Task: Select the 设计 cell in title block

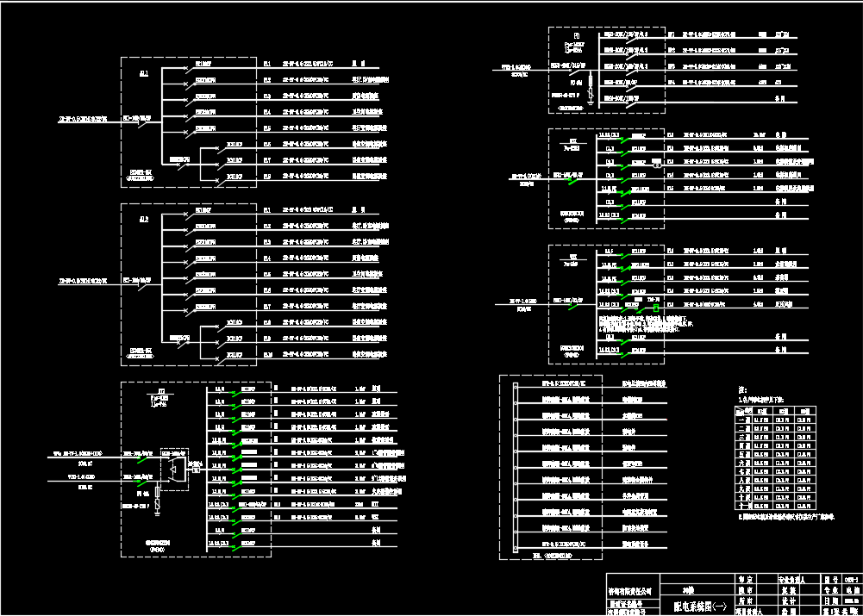Action: point(789,601)
